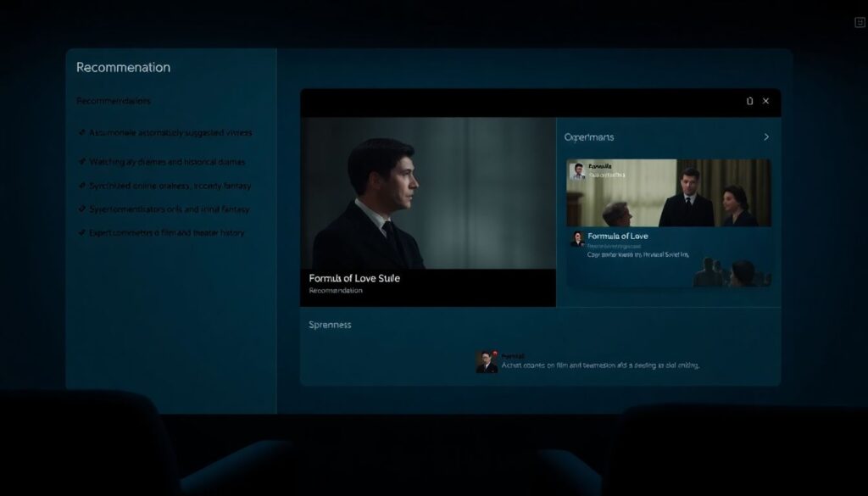Toggle the historical dramas checklist item
The width and height of the screenshot is (868, 496).
pyautogui.click(x=167, y=162)
